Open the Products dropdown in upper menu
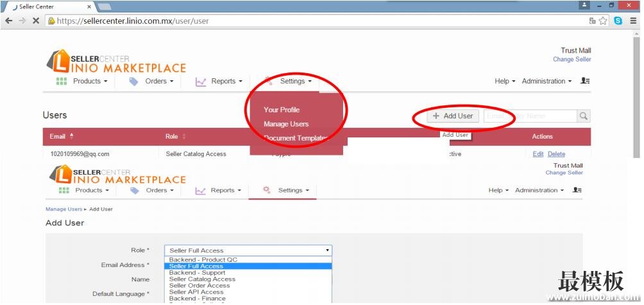Screen dimensions: 644x305 [x=90, y=81]
